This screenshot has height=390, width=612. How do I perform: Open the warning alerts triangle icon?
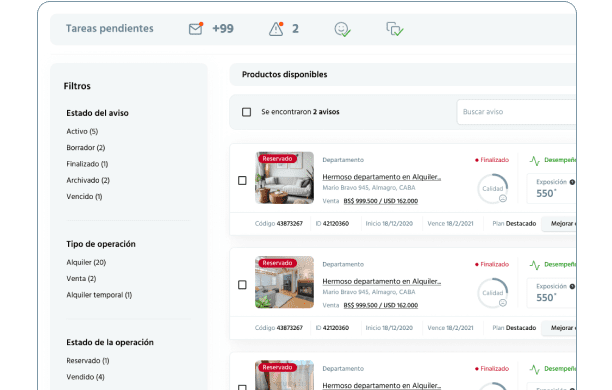click(x=276, y=29)
